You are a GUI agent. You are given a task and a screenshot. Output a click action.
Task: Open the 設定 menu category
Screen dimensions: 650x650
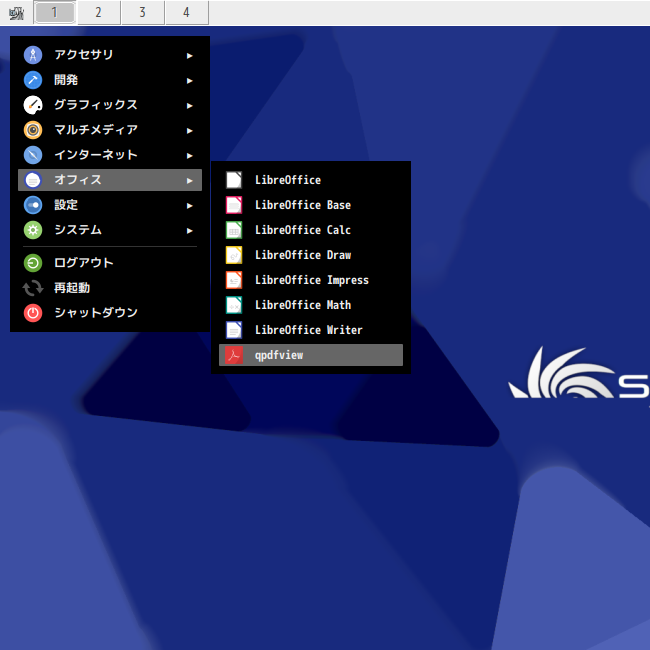click(x=110, y=205)
